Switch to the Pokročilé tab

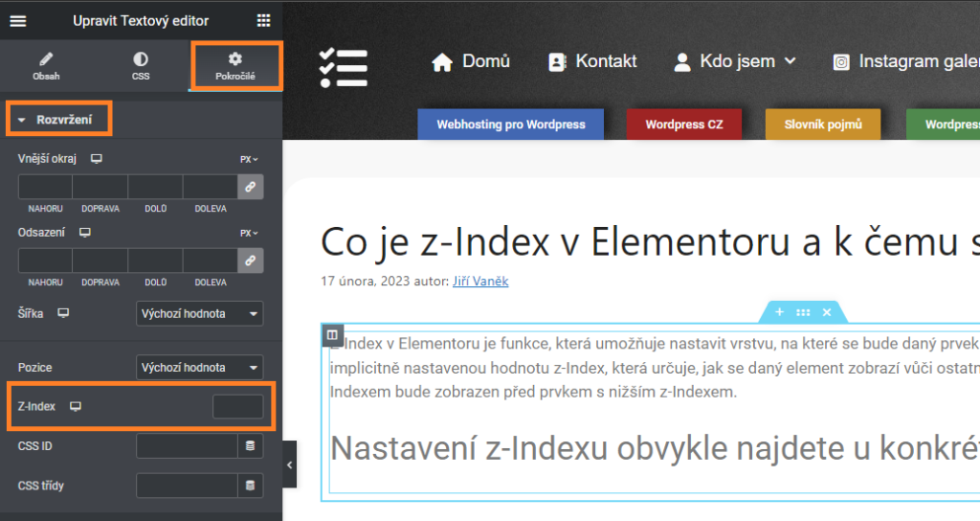pyautogui.click(x=235, y=66)
